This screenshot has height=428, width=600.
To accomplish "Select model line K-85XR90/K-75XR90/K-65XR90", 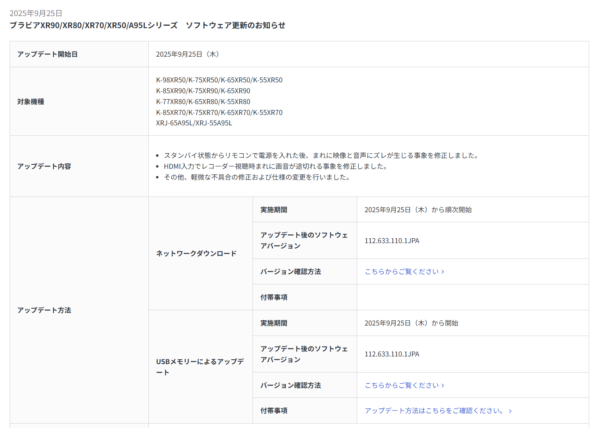I will click(x=203, y=91).
